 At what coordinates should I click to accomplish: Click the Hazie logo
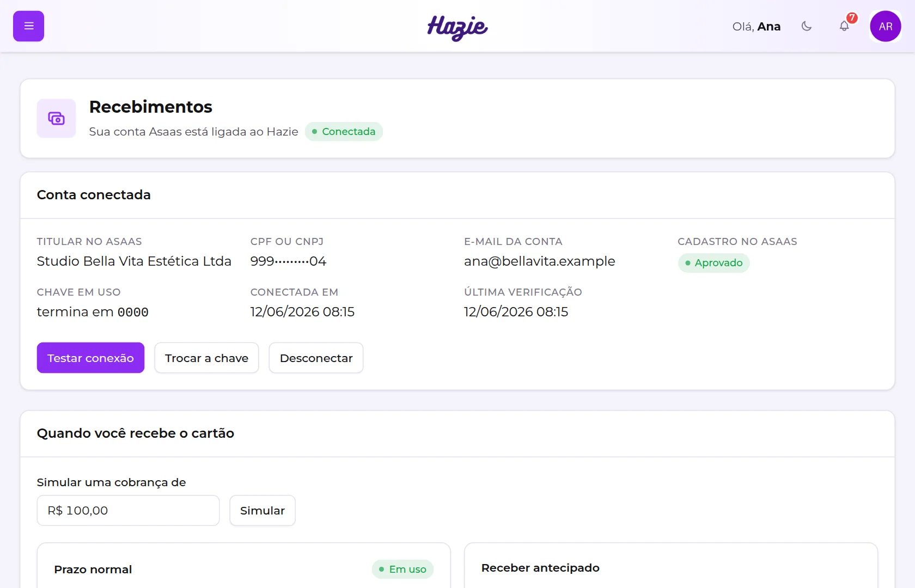[x=457, y=27]
